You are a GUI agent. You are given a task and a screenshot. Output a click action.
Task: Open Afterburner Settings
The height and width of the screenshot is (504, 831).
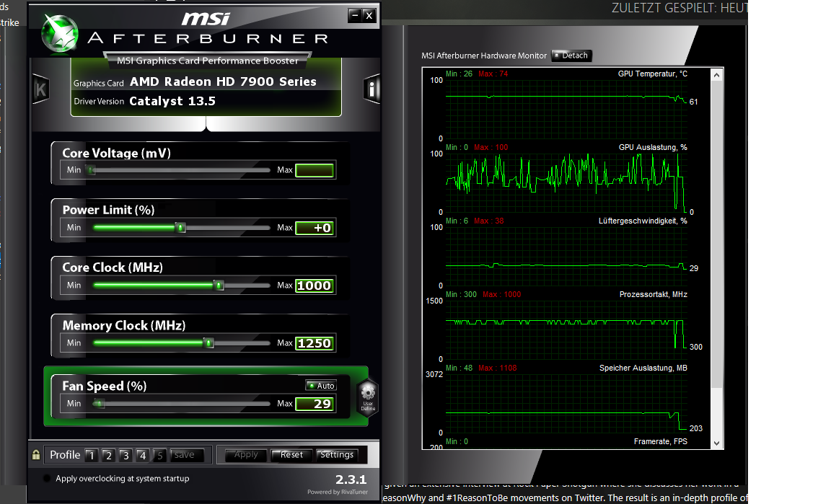click(337, 455)
